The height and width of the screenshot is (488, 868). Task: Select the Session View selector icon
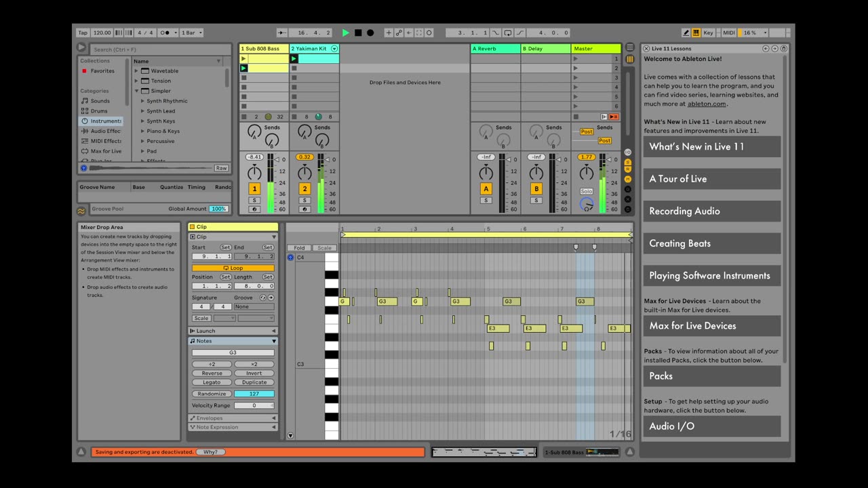(x=630, y=59)
